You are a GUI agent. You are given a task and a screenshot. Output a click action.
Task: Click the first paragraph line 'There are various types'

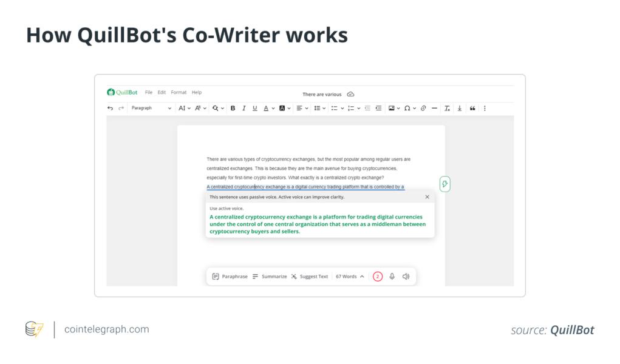(x=308, y=160)
